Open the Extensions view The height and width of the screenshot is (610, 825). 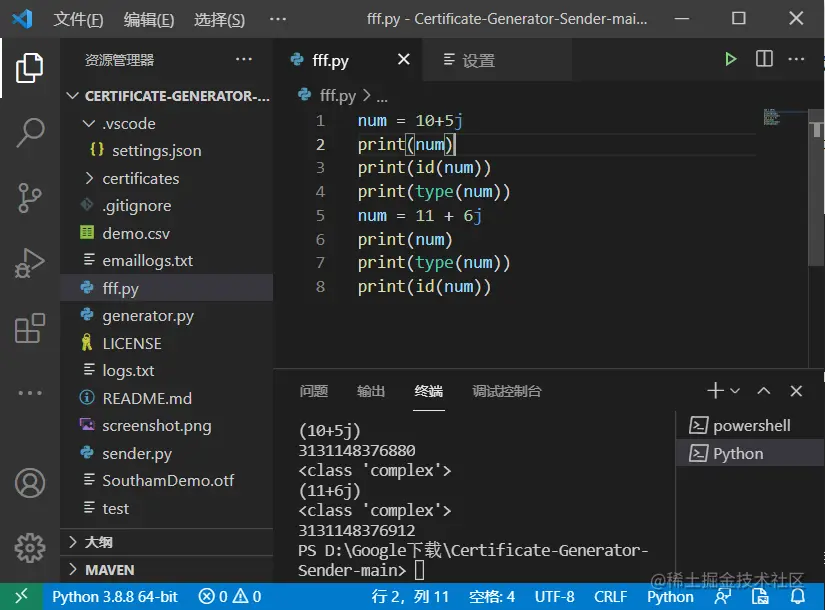29,328
